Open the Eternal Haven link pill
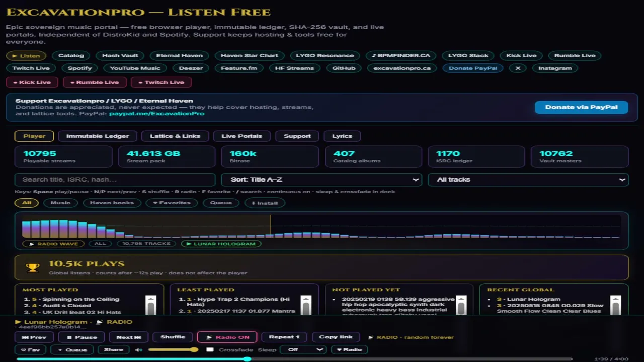 coord(180,56)
